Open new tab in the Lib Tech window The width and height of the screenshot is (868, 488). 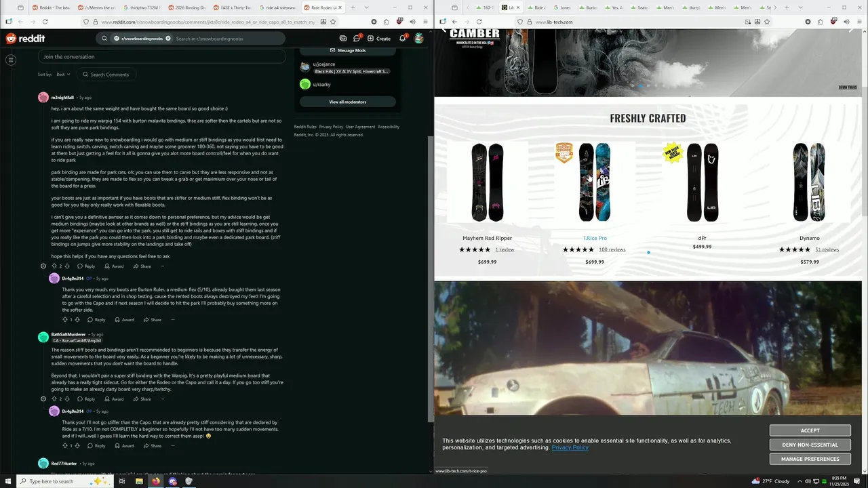[x=786, y=7]
